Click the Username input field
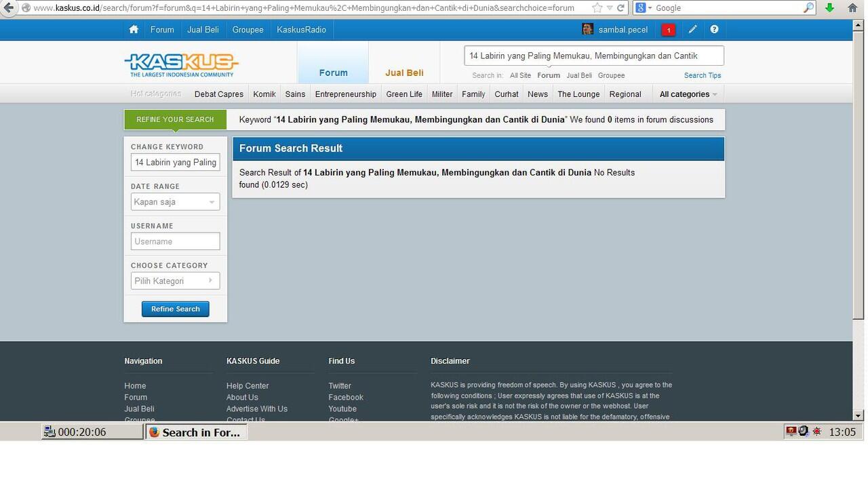 click(x=175, y=241)
